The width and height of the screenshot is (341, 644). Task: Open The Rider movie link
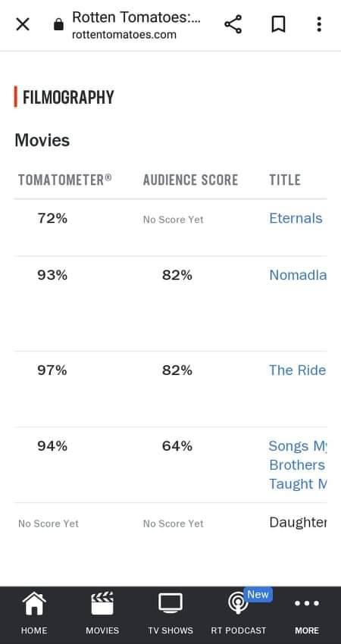[x=298, y=370]
